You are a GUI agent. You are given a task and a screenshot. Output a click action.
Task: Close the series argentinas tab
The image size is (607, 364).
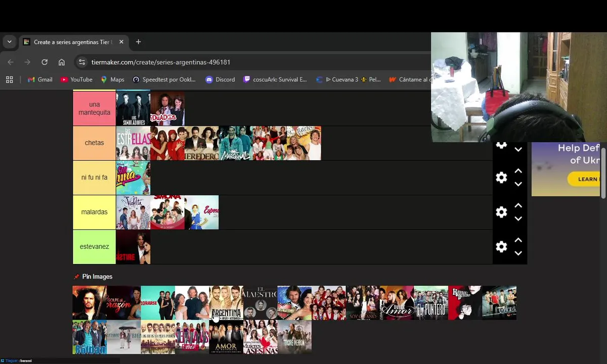tap(121, 42)
